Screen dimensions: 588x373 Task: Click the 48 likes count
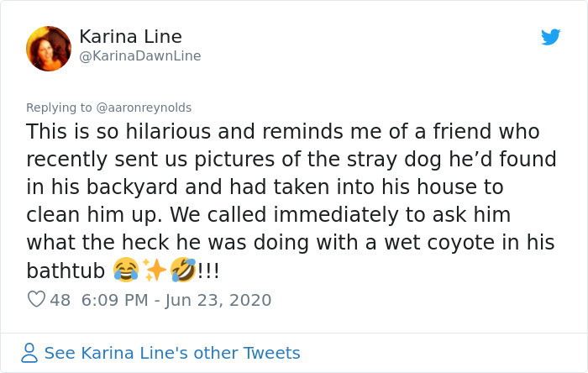60,300
